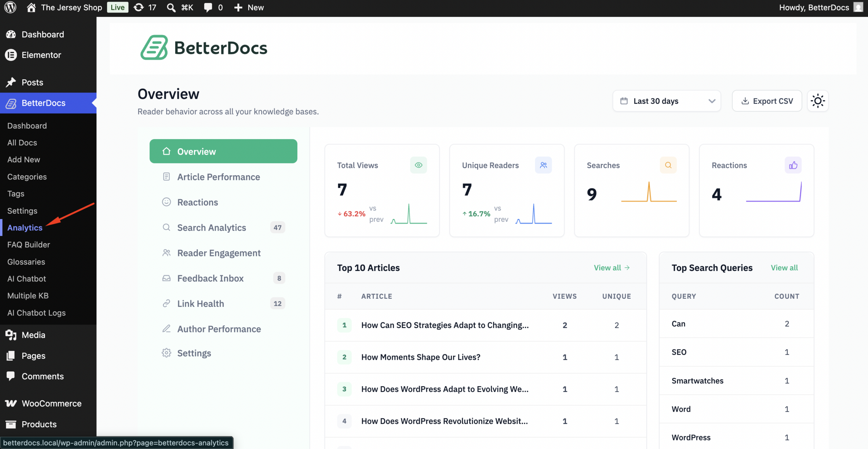Select the Overview analytics tab
Viewport: 868px width, 449px height.
tap(223, 151)
